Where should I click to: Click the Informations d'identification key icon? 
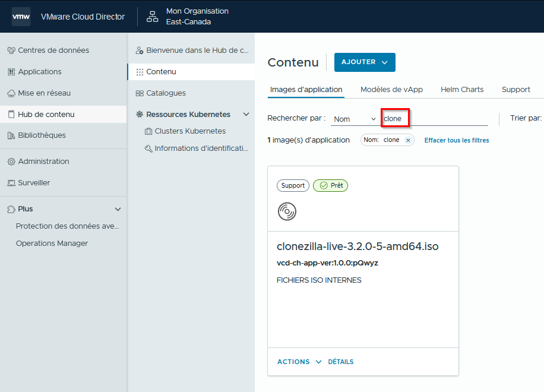pyautogui.click(x=148, y=149)
